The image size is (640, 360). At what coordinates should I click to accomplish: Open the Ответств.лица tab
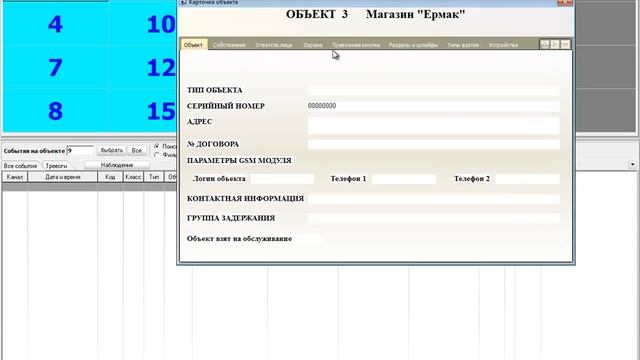pyautogui.click(x=273, y=45)
